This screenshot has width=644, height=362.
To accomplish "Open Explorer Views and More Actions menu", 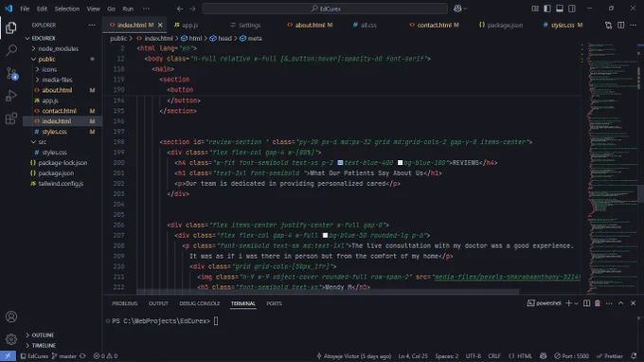I will (x=92, y=25).
